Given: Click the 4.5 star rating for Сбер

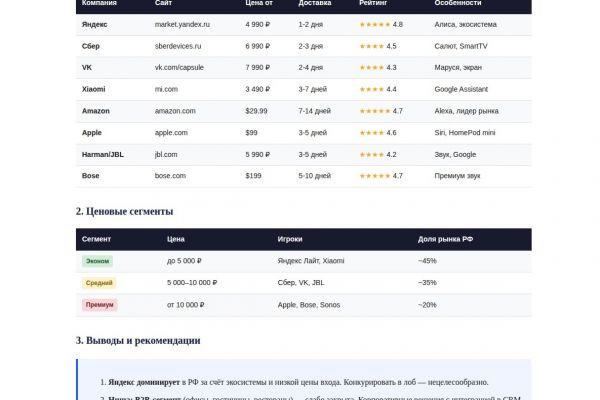Looking at the screenshot, I should click(378, 46).
